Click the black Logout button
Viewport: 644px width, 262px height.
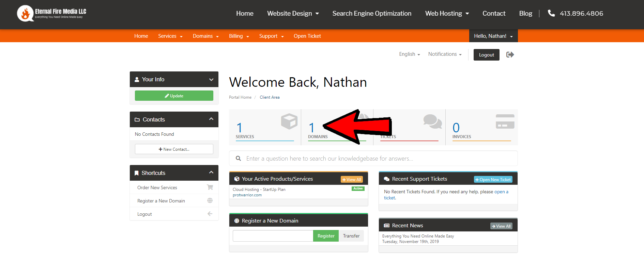click(487, 55)
